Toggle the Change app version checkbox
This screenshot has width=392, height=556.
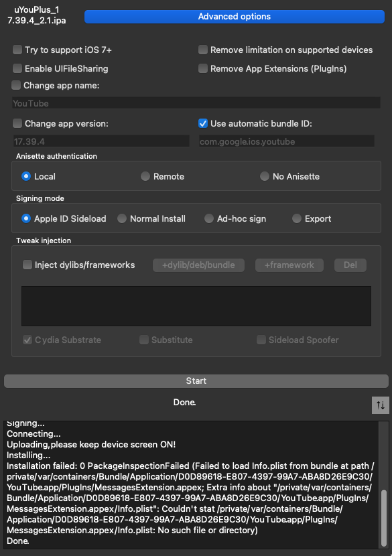pos(17,123)
